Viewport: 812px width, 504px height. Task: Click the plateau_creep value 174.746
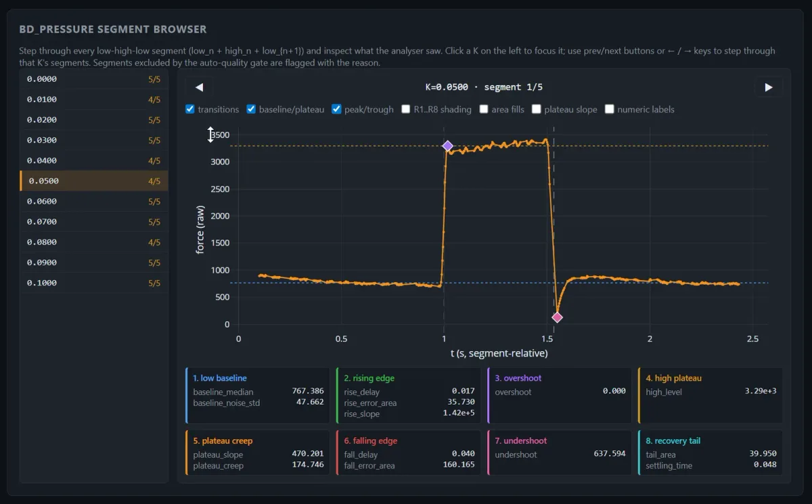click(307, 465)
